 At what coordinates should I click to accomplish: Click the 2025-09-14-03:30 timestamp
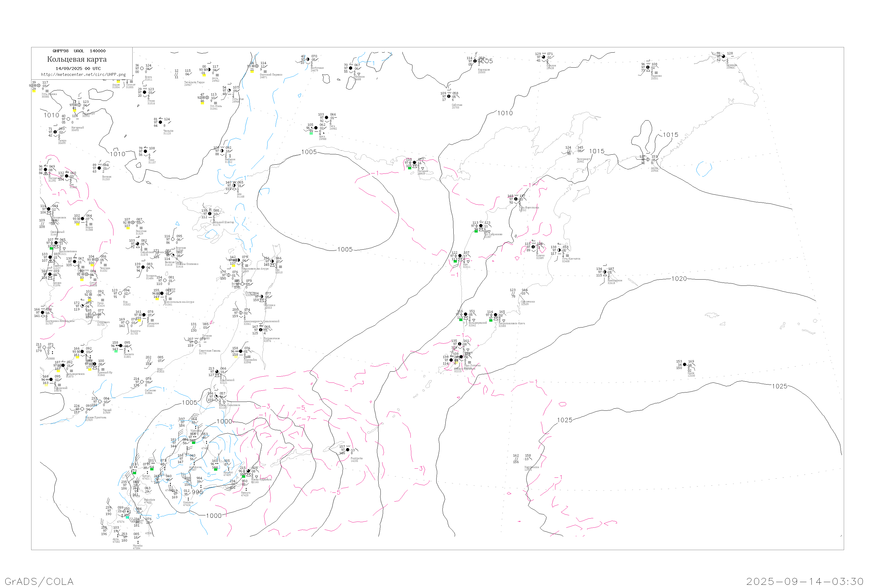pos(805,581)
